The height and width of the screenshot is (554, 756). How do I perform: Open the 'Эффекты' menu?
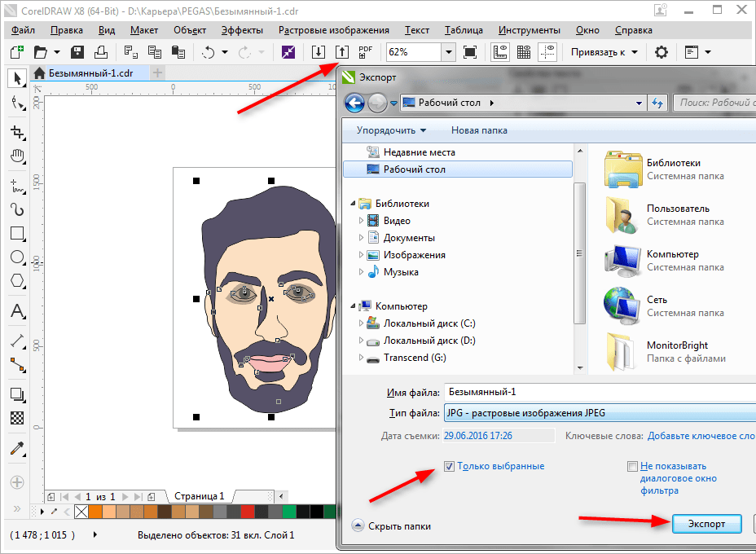pos(241,30)
